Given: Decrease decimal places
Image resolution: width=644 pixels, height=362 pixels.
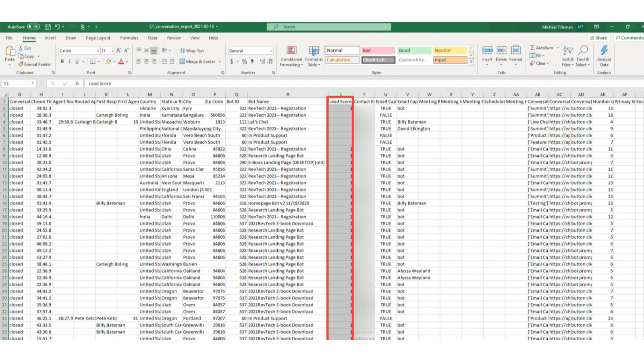Looking at the screenshot, I should [x=270, y=61].
